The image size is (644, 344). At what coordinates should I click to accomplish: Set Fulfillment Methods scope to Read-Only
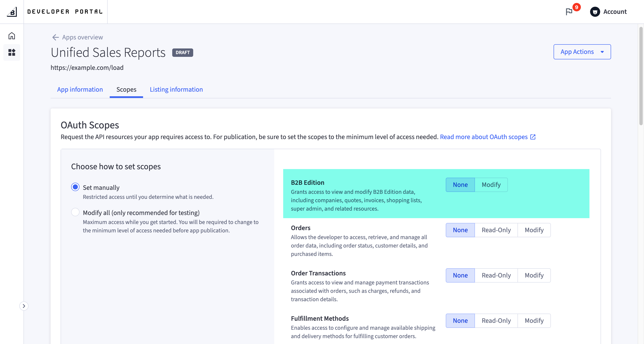click(x=496, y=321)
